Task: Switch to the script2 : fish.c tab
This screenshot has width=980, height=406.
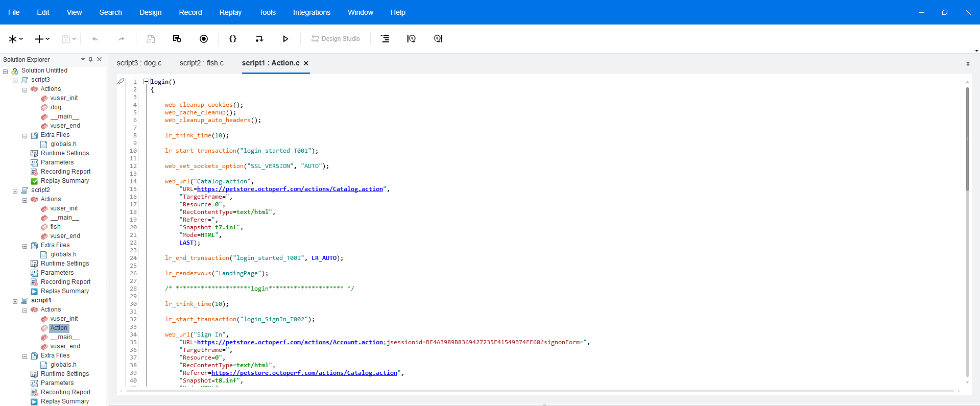Action: (201, 63)
